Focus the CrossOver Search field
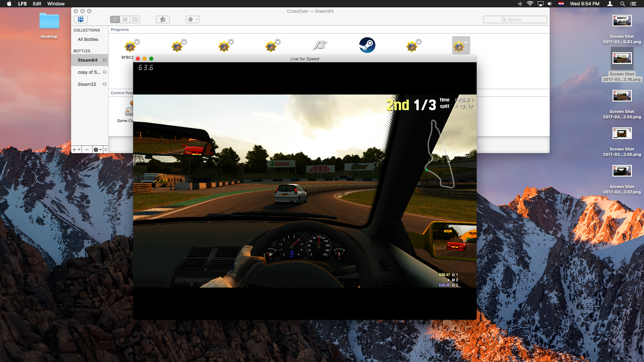The image size is (644, 362). pos(515,19)
